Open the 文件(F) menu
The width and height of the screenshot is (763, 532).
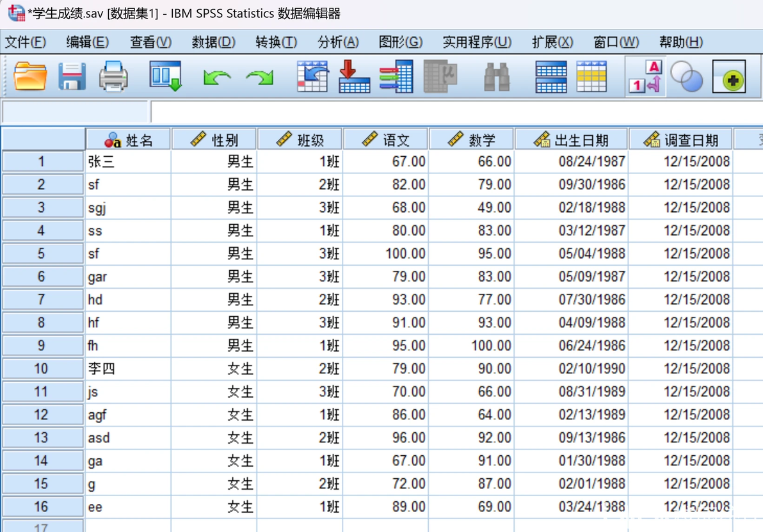(x=26, y=42)
